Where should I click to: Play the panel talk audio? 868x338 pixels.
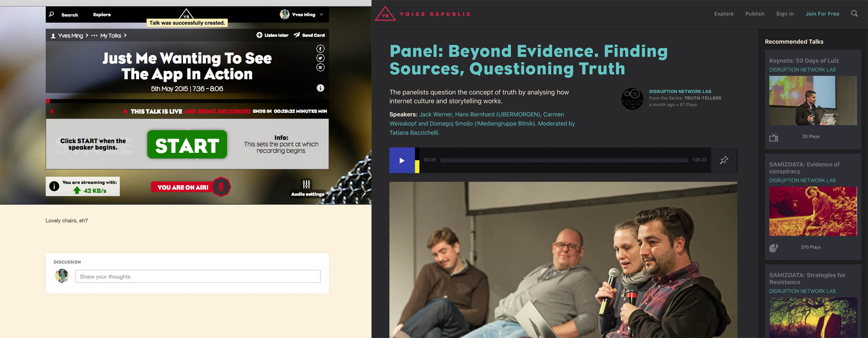click(x=402, y=160)
